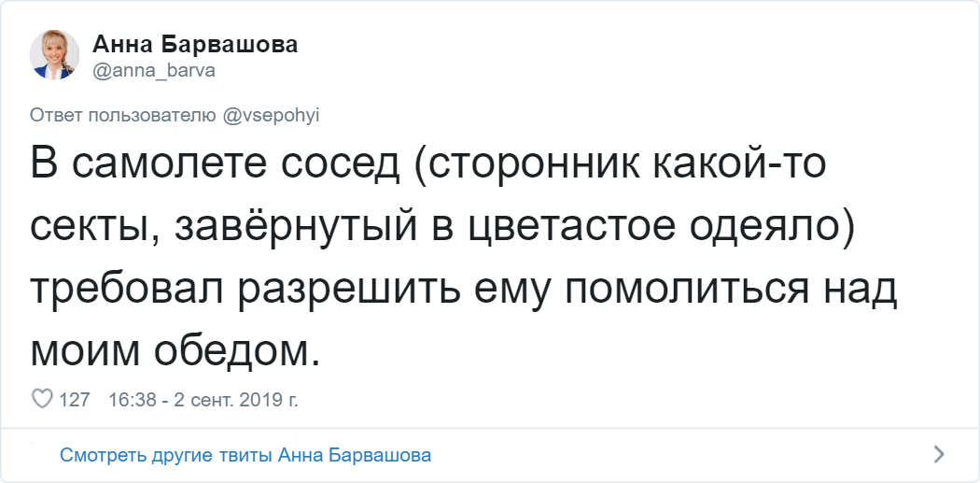The width and height of the screenshot is (980, 483).
Task: Click the 'Ответ пользователю' reply label
Action: (x=124, y=115)
